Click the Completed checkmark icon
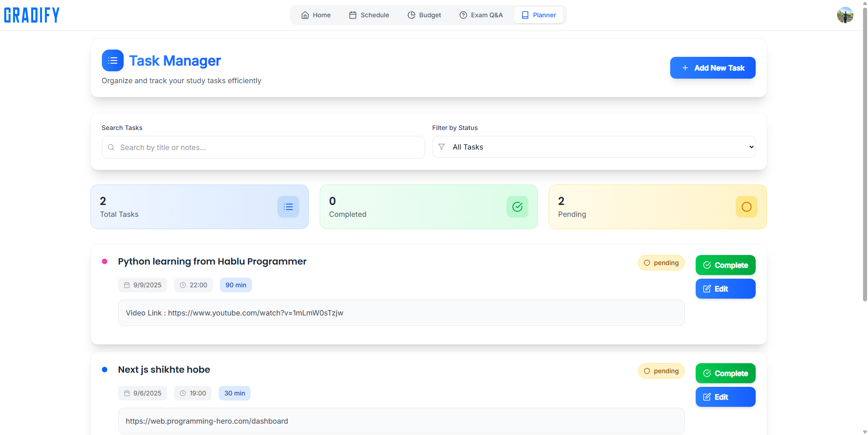The height and width of the screenshot is (435, 868). pyautogui.click(x=517, y=207)
